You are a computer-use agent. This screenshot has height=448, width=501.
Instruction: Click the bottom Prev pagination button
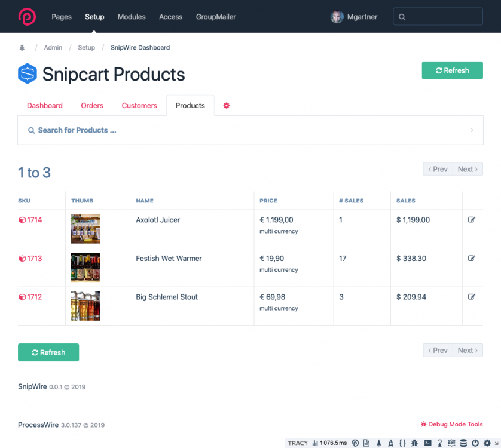coord(438,350)
